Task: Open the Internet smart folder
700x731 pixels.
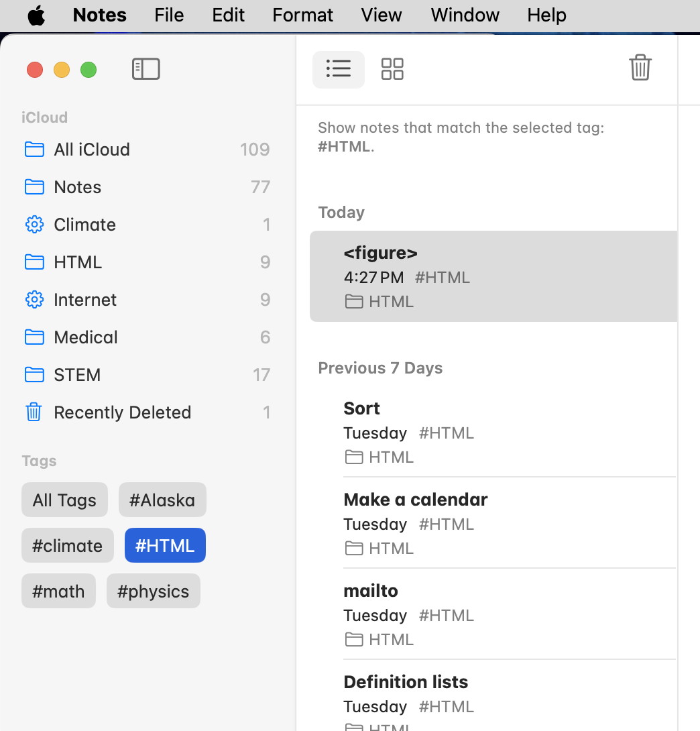Action: tap(148, 300)
